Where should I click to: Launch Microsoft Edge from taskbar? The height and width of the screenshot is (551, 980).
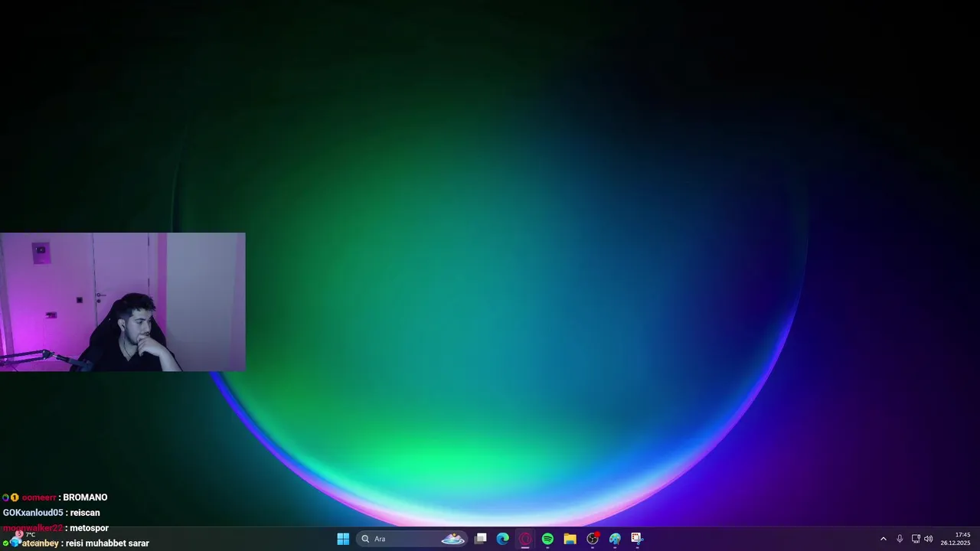pyautogui.click(x=502, y=539)
